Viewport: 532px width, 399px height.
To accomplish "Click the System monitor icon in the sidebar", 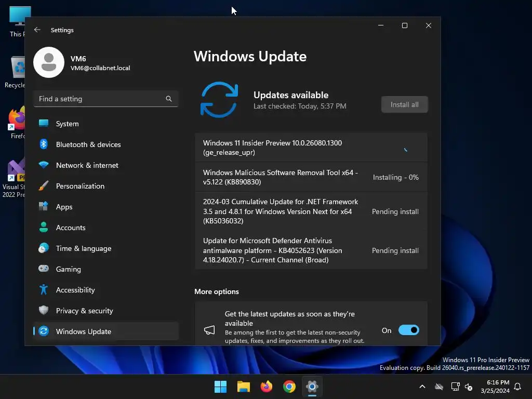I will [x=44, y=124].
